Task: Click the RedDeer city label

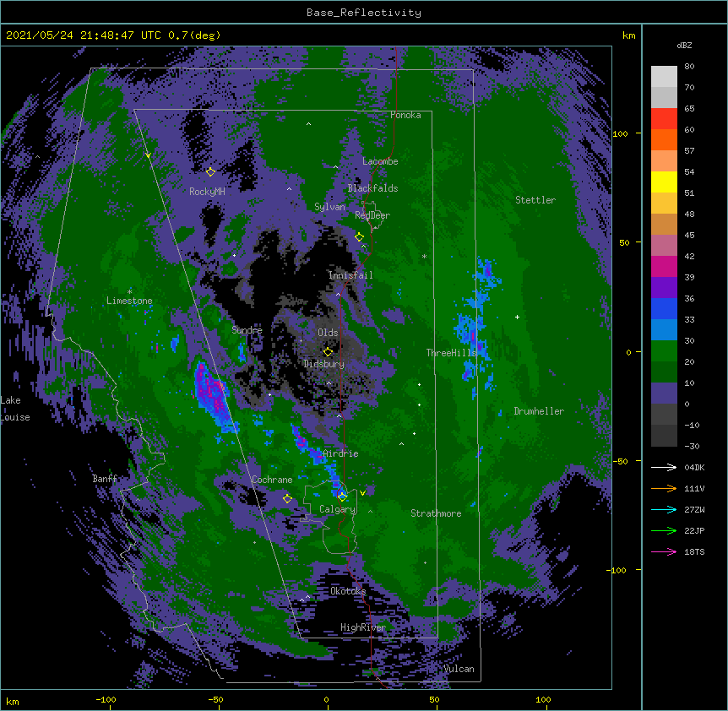Action: [x=372, y=215]
